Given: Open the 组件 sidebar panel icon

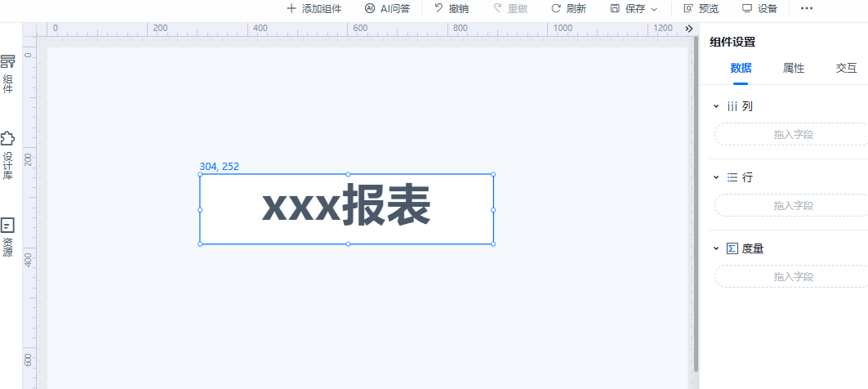Looking at the screenshot, I should click(7, 61).
